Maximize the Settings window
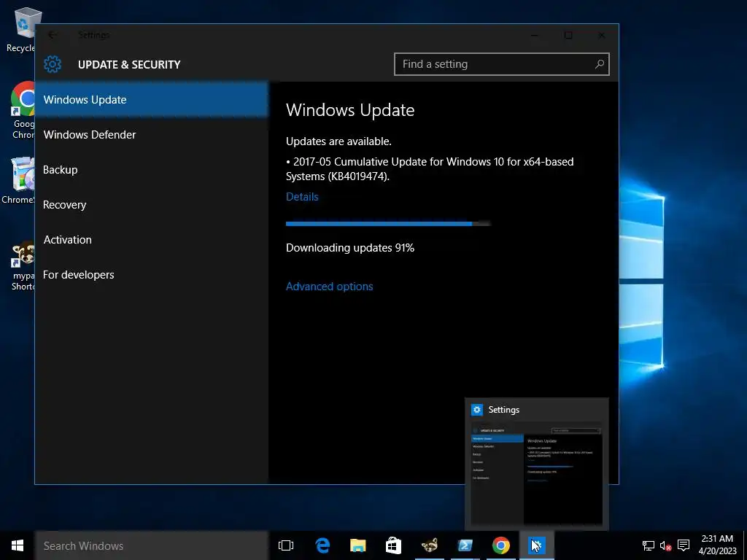This screenshot has width=747, height=560. pyautogui.click(x=568, y=35)
